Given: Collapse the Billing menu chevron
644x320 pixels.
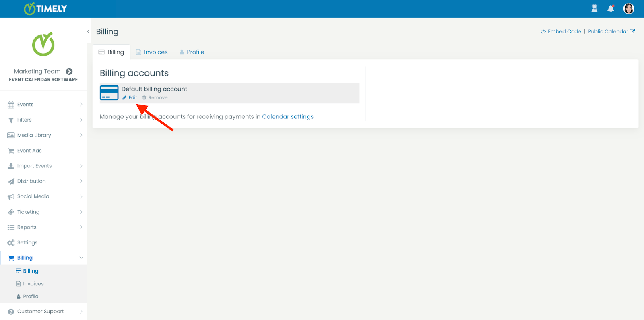Looking at the screenshot, I should click(x=81, y=258).
